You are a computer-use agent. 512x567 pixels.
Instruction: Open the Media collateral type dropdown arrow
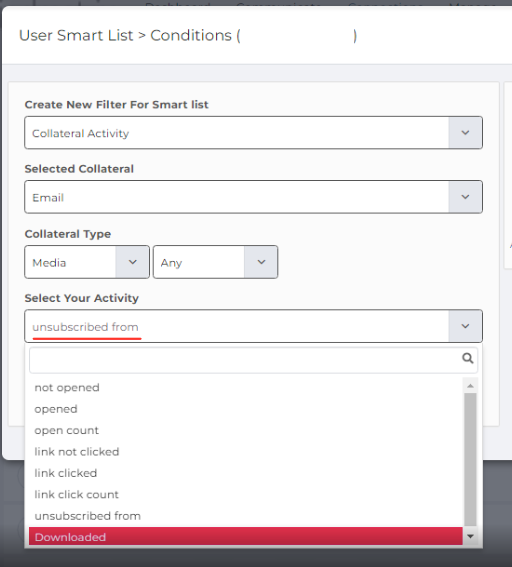click(x=132, y=262)
